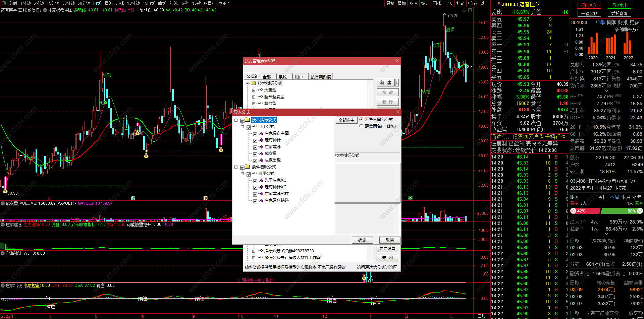Expand the 微信公众号 海边人软件工作室 node
644x319 pixels.
coord(254,258)
